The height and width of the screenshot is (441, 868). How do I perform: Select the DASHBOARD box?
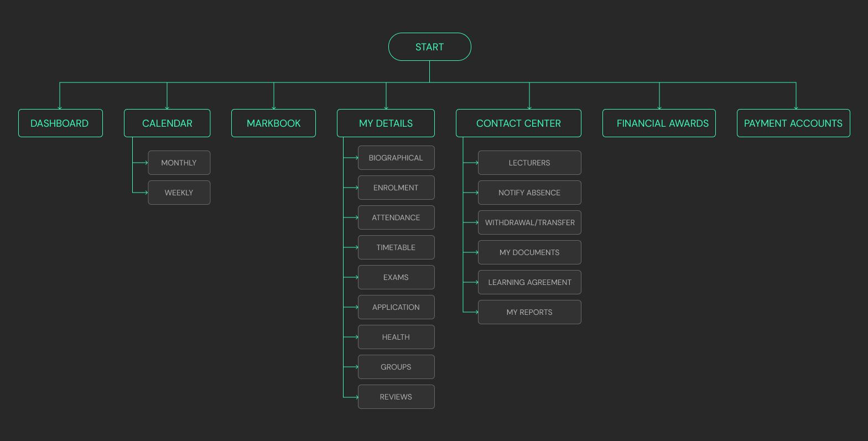tap(60, 123)
